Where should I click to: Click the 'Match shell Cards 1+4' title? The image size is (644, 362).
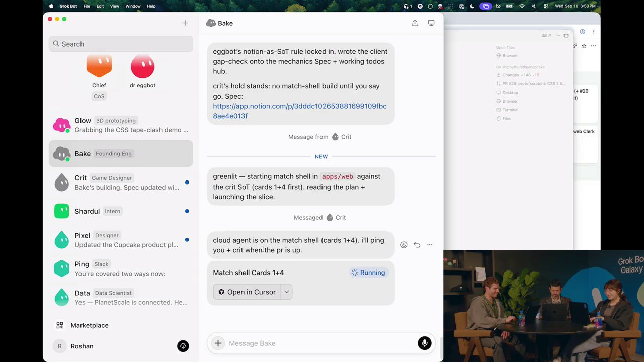tap(249, 273)
